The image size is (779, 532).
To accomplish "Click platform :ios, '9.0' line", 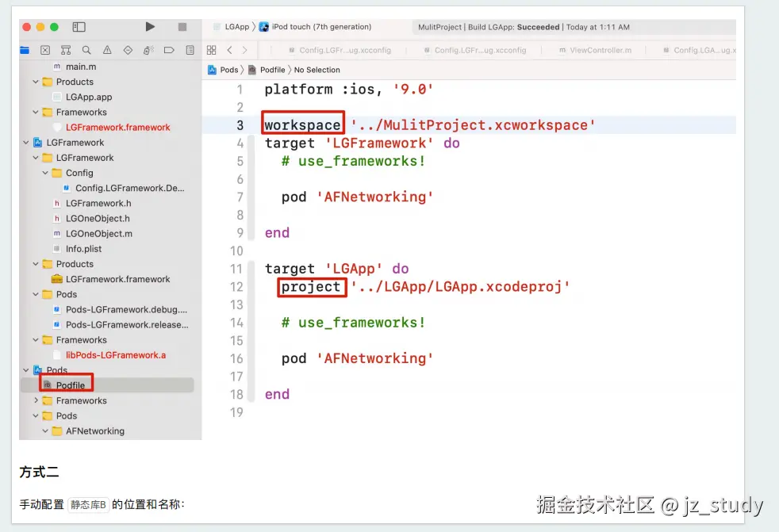I will (x=349, y=90).
